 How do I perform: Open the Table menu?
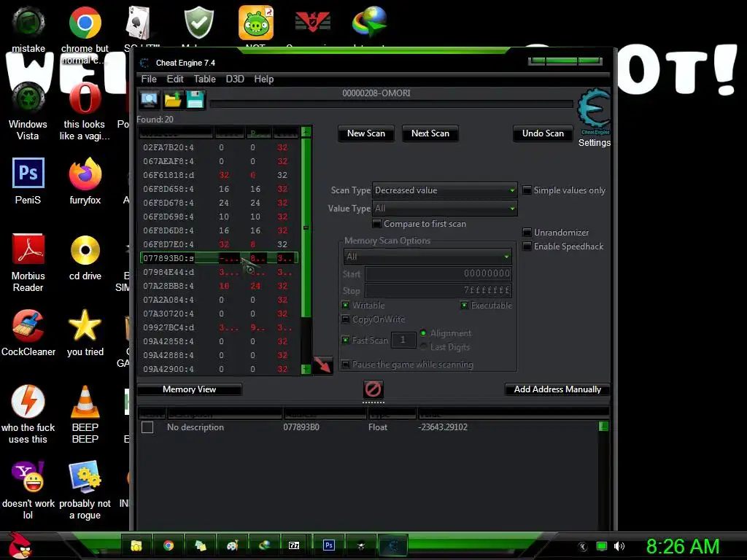tap(204, 79)
